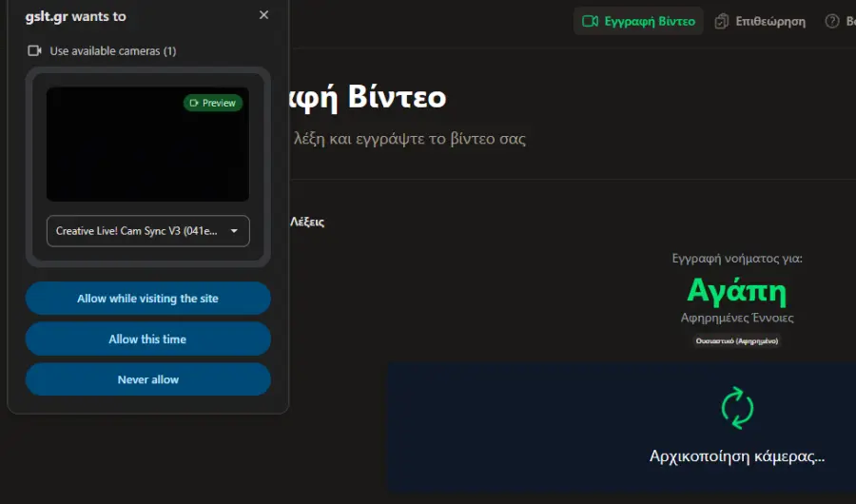Click the Εγγραφή νοήματος για: label
Screen dimensions: 856x504
(x=737, y=259)
